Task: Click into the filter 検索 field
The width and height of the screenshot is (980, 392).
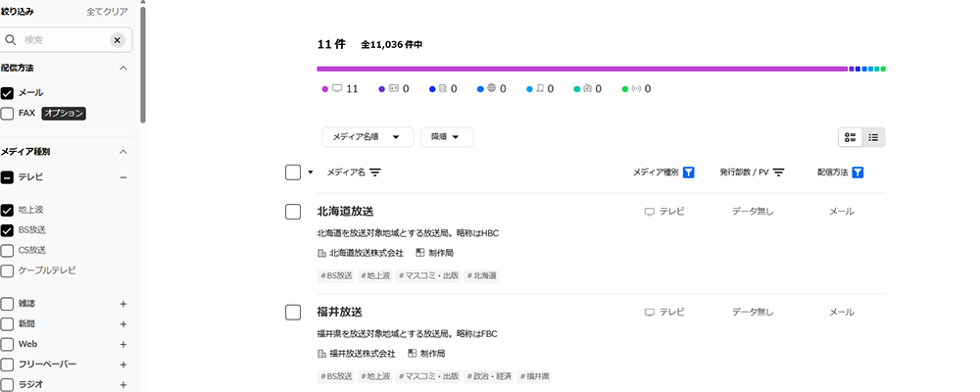Action: click(64, 40)
